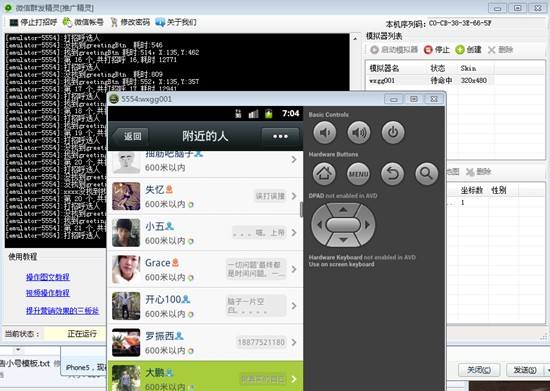Viewport: 550px width, 391px height.
Task: Tap the three-dots more button in WeChat
Action: pos(280,136)
